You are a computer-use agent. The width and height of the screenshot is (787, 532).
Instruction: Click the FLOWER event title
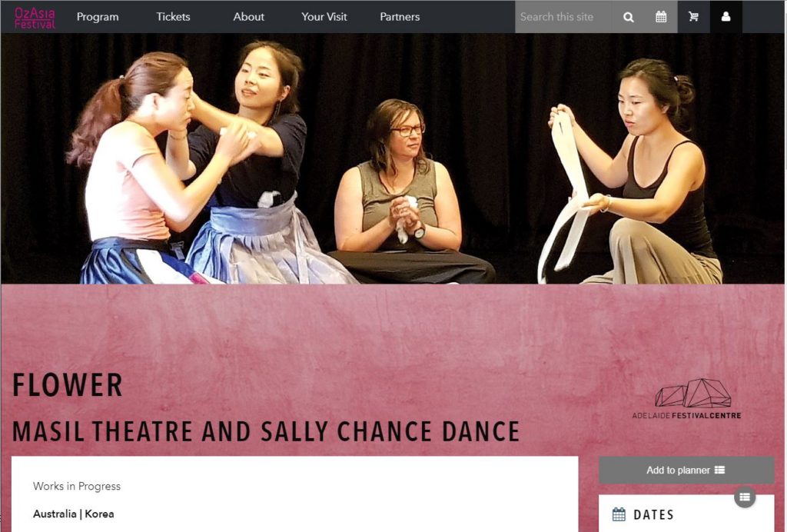tap(68, 385)
